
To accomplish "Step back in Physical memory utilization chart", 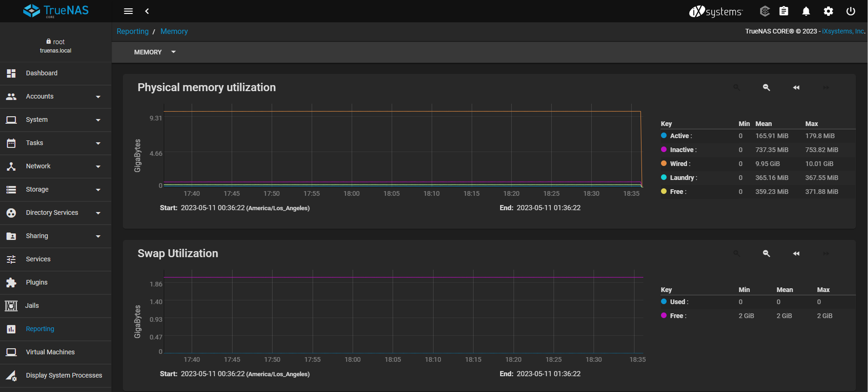I will [x=796, y=87].
